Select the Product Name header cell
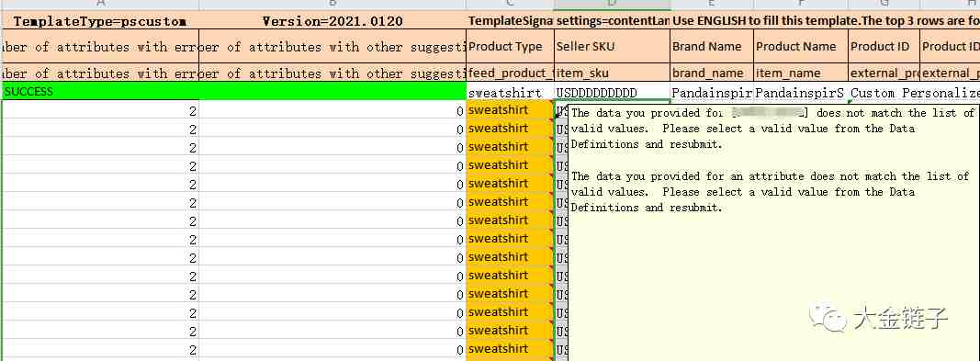 801,46
